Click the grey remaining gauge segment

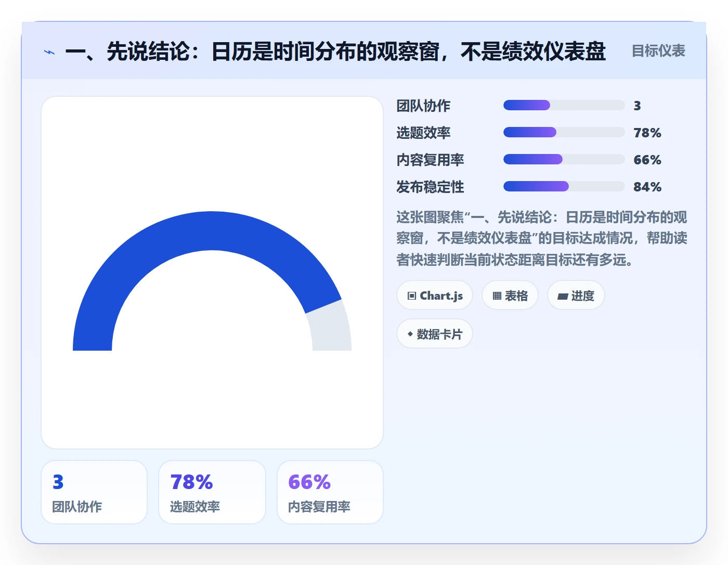[x=331, y=328]
